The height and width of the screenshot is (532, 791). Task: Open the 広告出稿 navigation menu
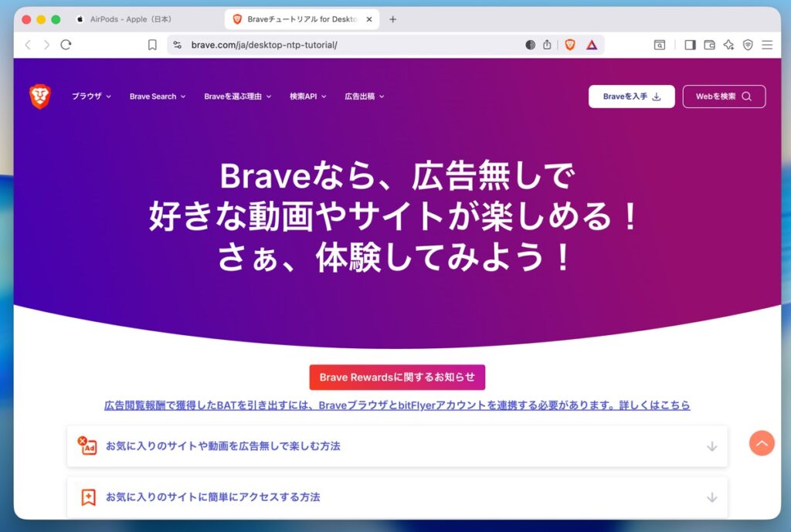point(365,97)
